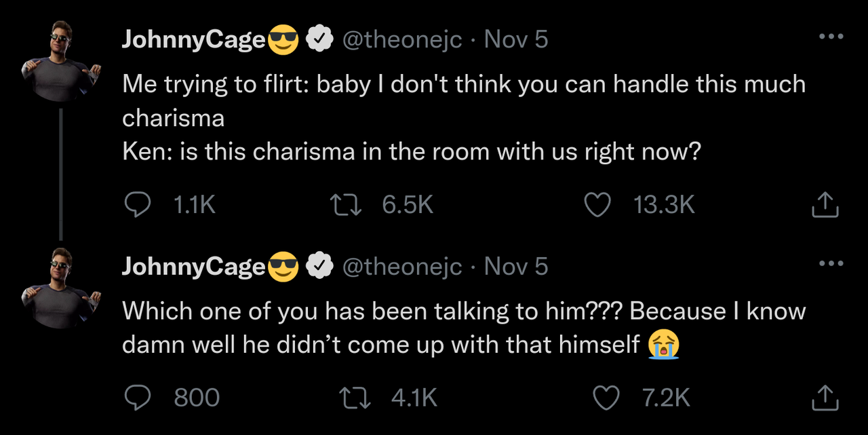Open the more options menu on first tweet
The image size is (868, 435).
coord(831,37)
